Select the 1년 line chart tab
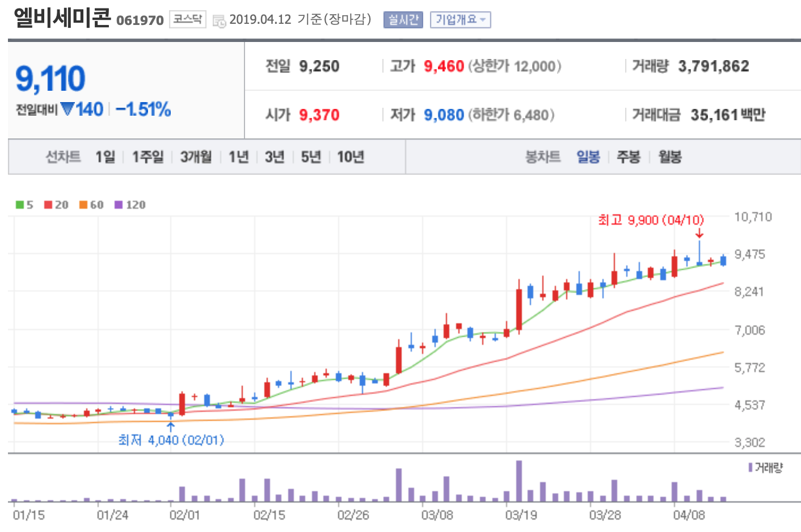This screenshot has width=801, height=532. (x=239, y=157)
